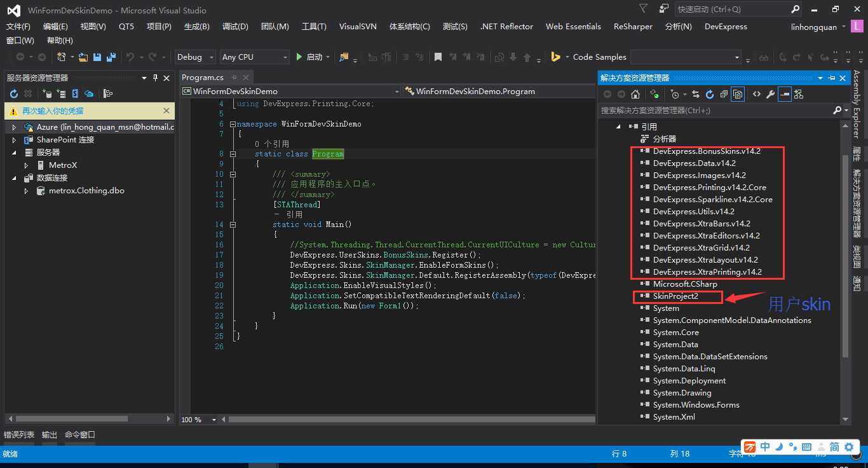This screenshot has height=468, width=868.
Task: Open the linhongquan account dropdown
Action: (x=818, y=27)
